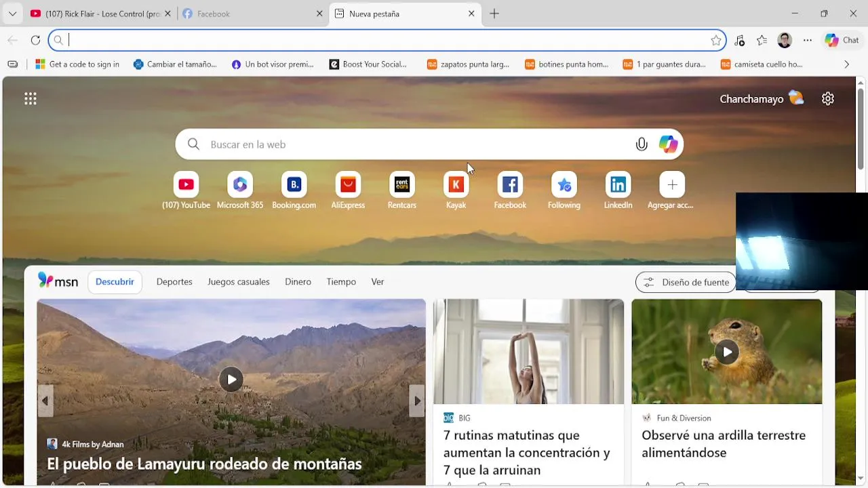Play the ground squirrel video
This screenshot has height=488, width=868.
click(727, 352)
